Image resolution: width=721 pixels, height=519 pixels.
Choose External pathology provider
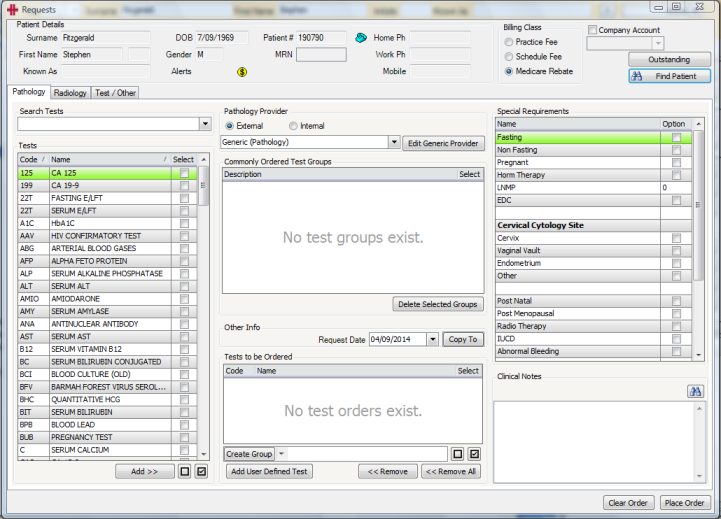point(229,126)
